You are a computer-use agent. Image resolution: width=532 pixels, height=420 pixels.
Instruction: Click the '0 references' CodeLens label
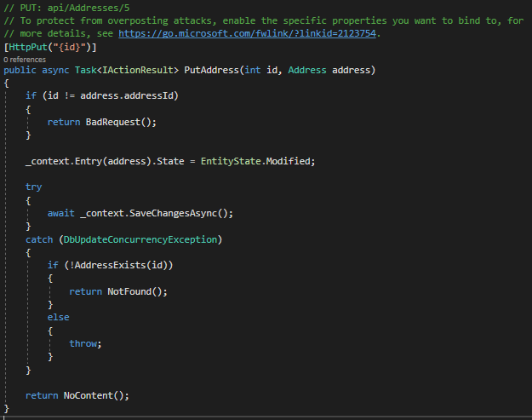(25, 60)
